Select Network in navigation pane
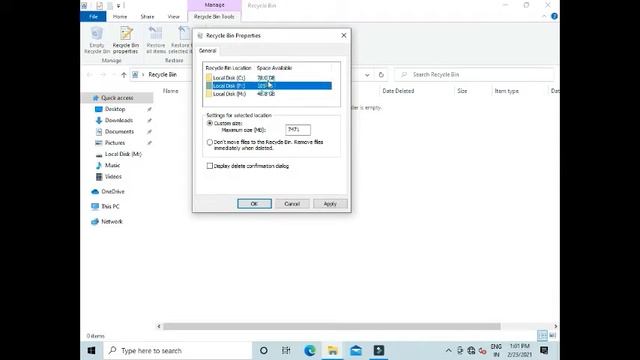Viewport: 640px width, 360px height. (111, 222)
